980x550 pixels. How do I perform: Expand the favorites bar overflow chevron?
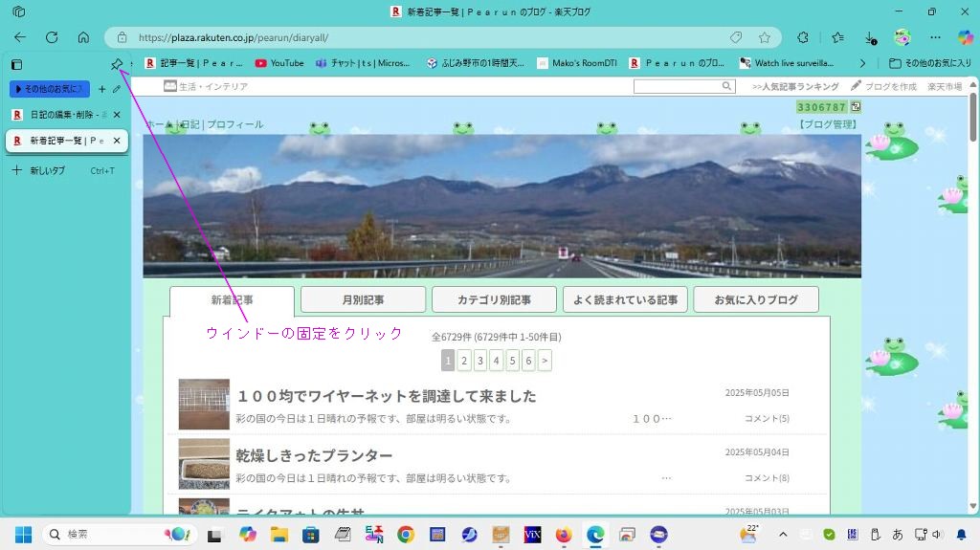coord(862,63)
